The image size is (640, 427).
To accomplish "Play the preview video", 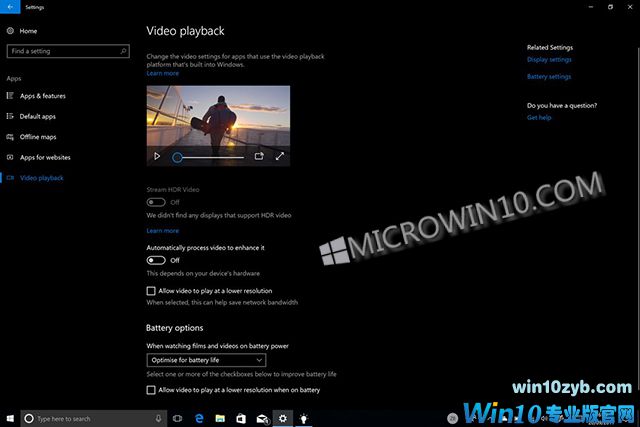I will pyautogui.click(x=157, y=156).
